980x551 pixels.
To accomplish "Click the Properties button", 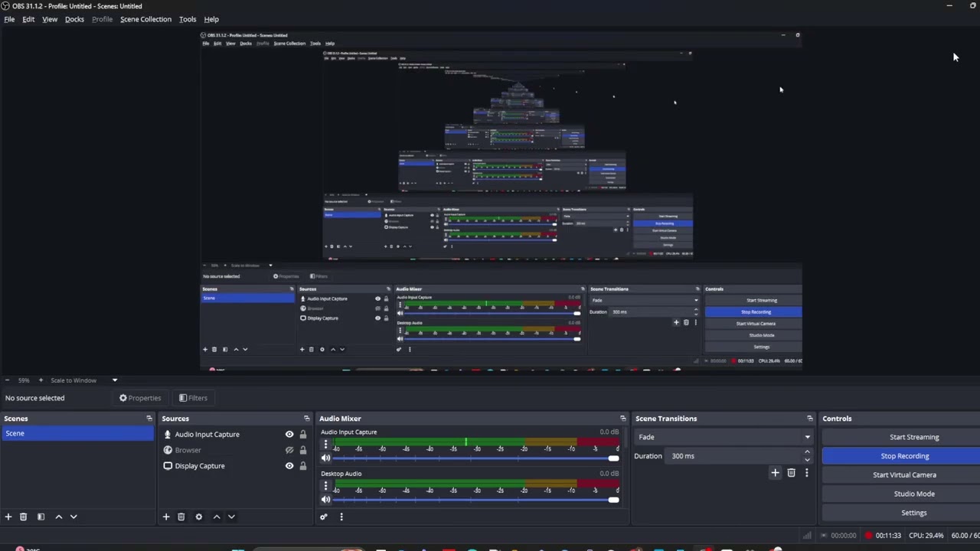I will click(x=140, y=398).
